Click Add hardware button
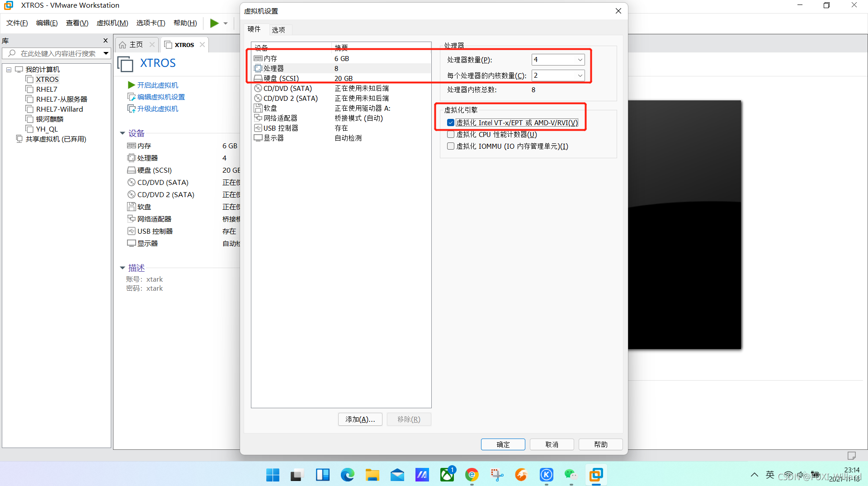Screen dimensions: 868x486 360,419
